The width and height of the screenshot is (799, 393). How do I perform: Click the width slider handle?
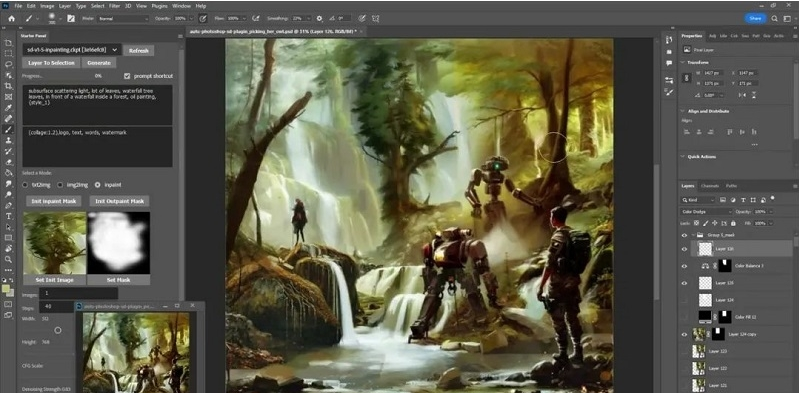[58, 330]
